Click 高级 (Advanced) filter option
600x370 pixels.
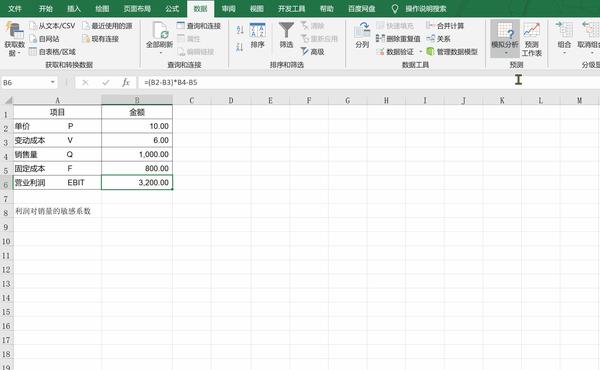point(313,52)
